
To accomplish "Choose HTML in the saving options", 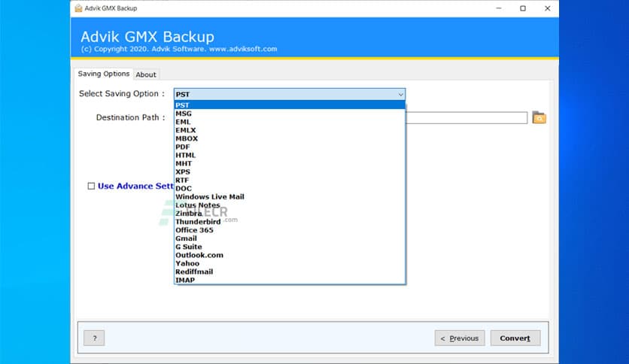I will pos(290,155).
